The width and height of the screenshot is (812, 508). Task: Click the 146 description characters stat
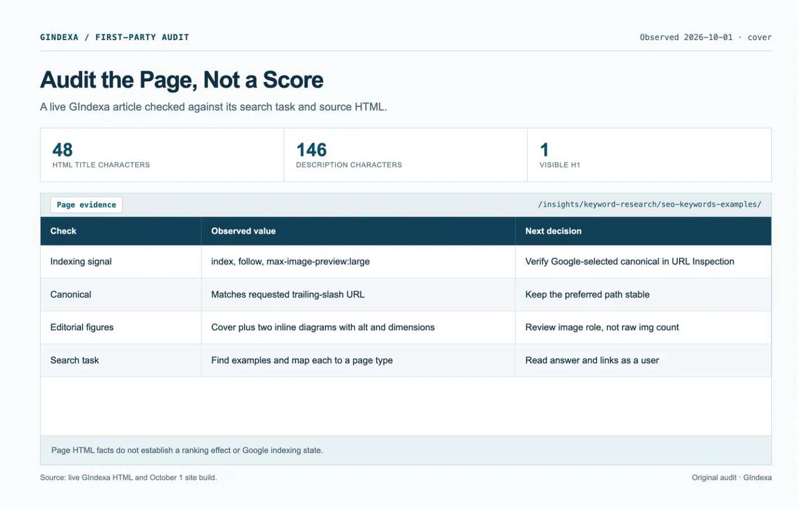click(x=405, y=155)
